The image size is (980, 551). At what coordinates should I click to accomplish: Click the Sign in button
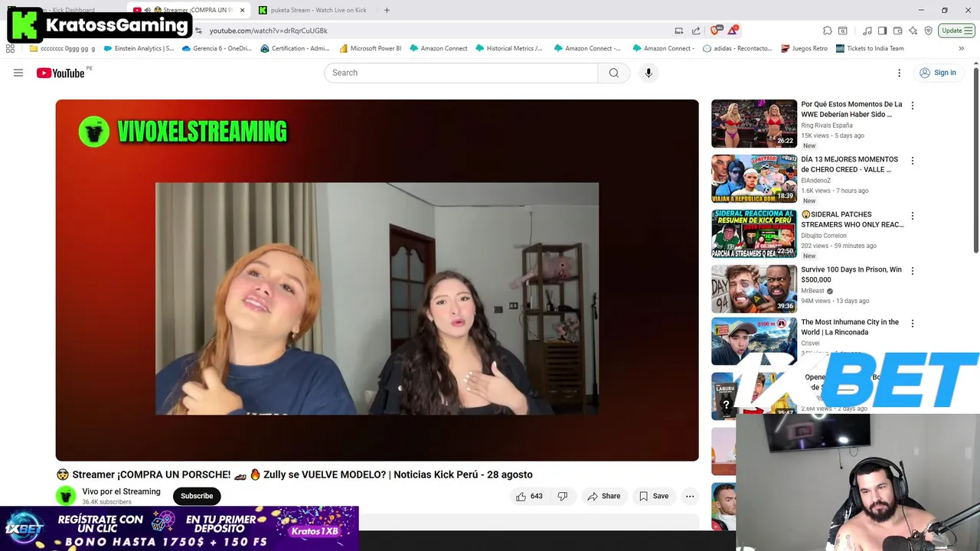(x=938, y=73)
